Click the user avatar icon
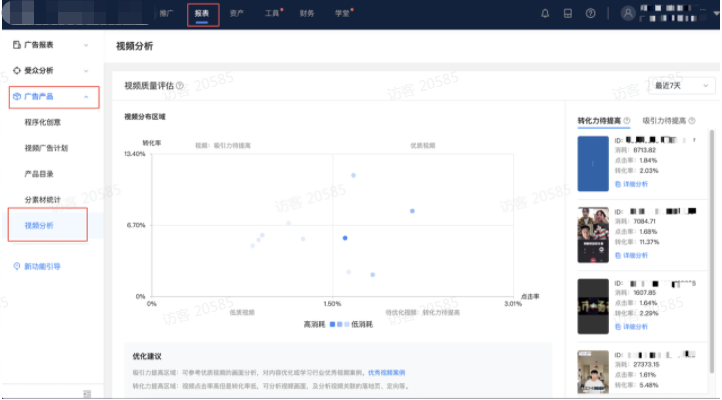 pos(628,14)
